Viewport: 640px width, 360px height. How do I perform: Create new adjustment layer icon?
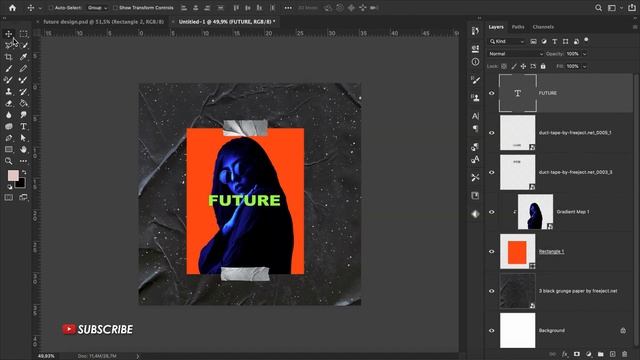(589, 354)
